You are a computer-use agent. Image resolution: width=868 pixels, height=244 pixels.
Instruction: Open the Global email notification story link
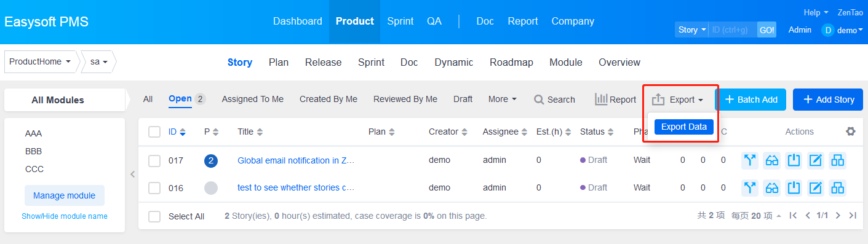coord(296,160)
